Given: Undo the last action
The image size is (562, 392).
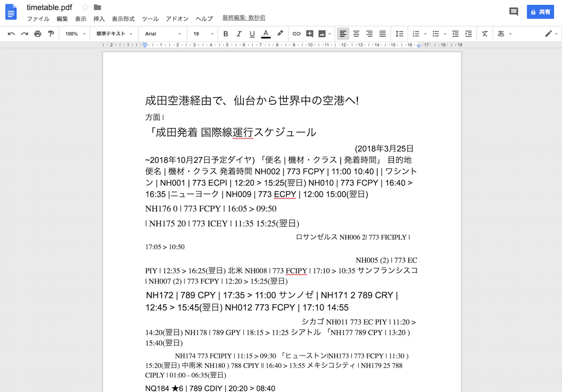Looking at the screenshot, I should pos(11,34).
